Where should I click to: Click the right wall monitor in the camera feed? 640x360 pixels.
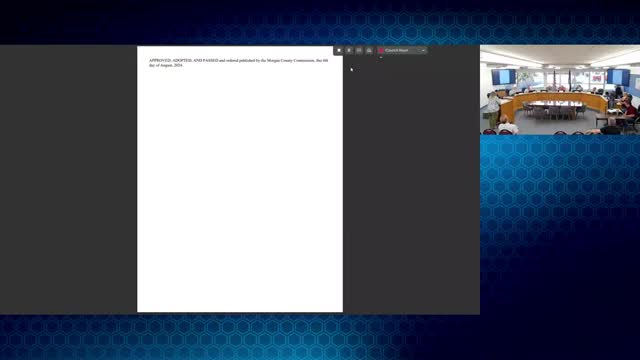[618, 77]
